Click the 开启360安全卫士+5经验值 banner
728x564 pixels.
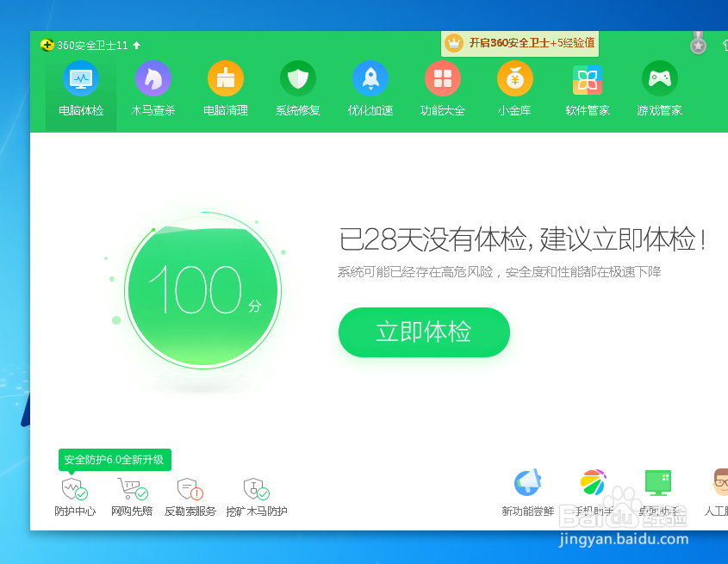[x=520, y=43]
